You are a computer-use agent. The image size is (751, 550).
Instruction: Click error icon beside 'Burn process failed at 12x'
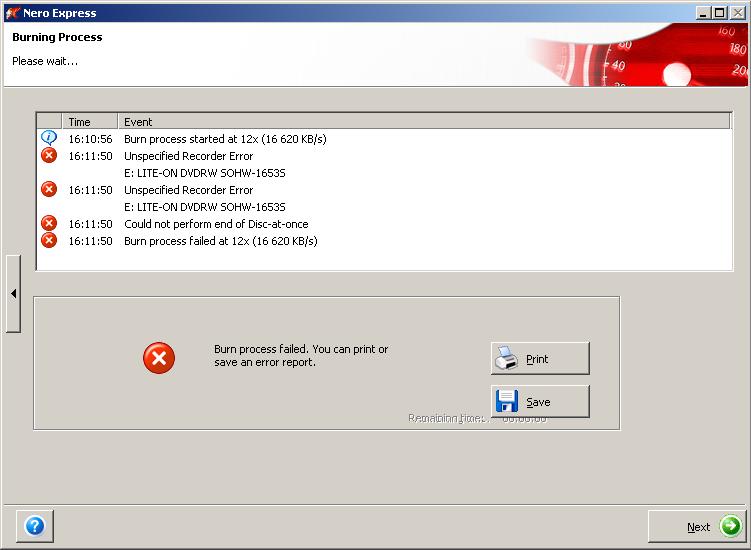(49, 240)
